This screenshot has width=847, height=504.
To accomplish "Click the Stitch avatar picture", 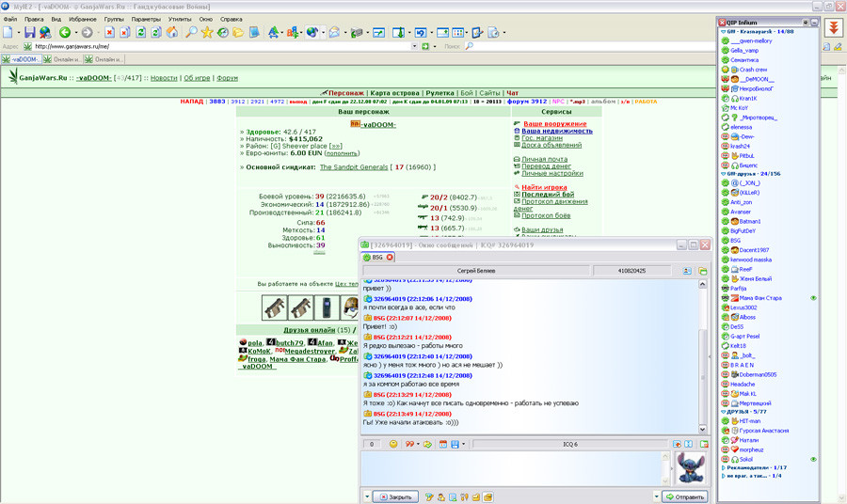I will 690,468.
